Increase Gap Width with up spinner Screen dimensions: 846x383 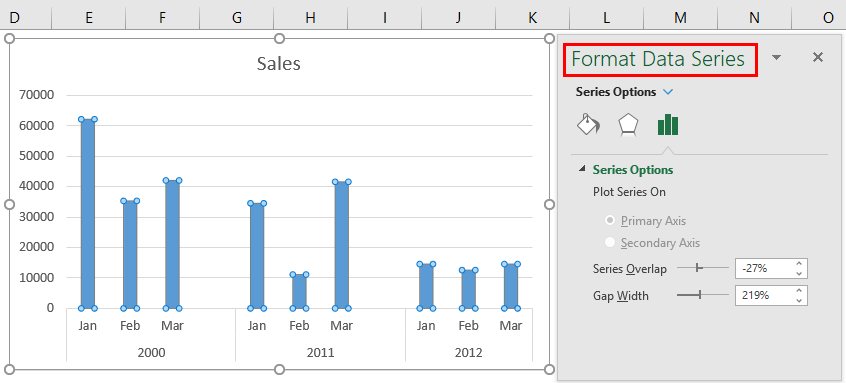click(x=800, y=290)
